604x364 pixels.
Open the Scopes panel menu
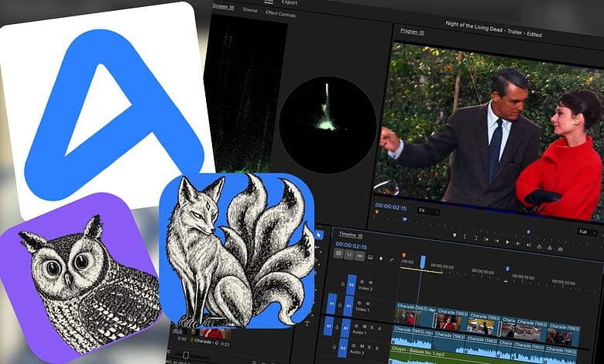(x=232, y=7)
